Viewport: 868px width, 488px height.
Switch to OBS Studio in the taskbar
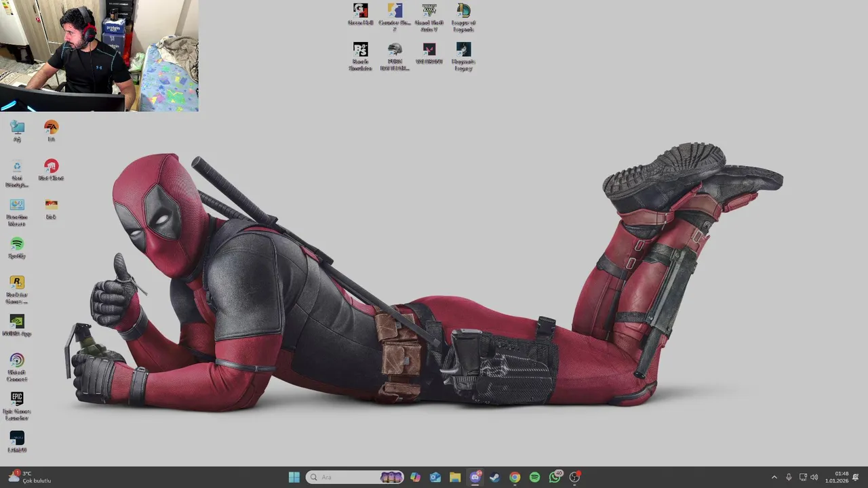click(574, 477)
